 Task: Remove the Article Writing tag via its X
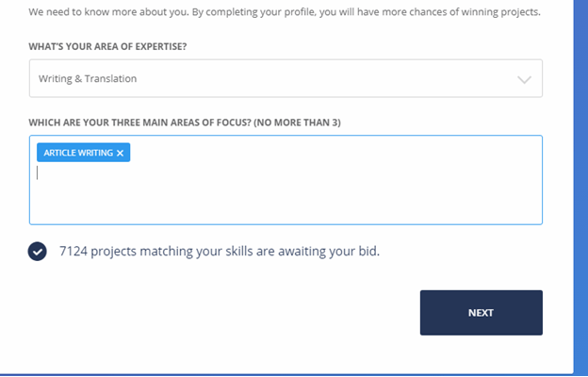[120, 153]
